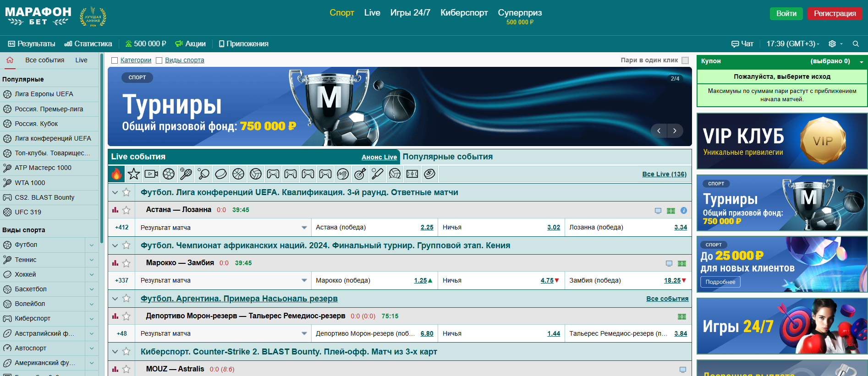Filter live events by table tennis icon
Viewport: 868px width, 376px height.
coord(203,174)
